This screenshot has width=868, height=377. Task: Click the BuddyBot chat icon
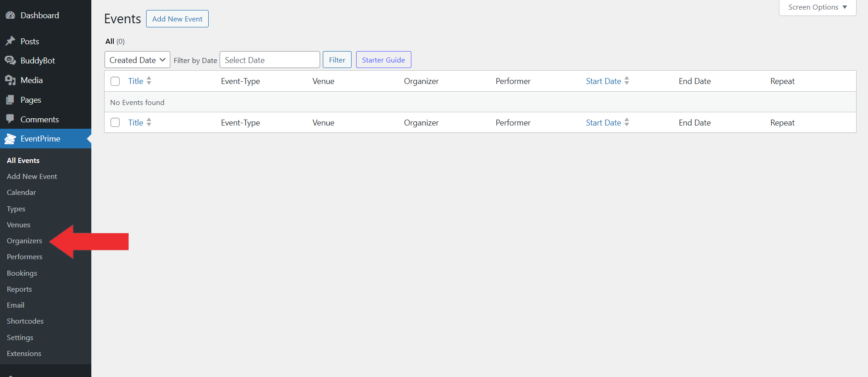click(x=10, y=60)
